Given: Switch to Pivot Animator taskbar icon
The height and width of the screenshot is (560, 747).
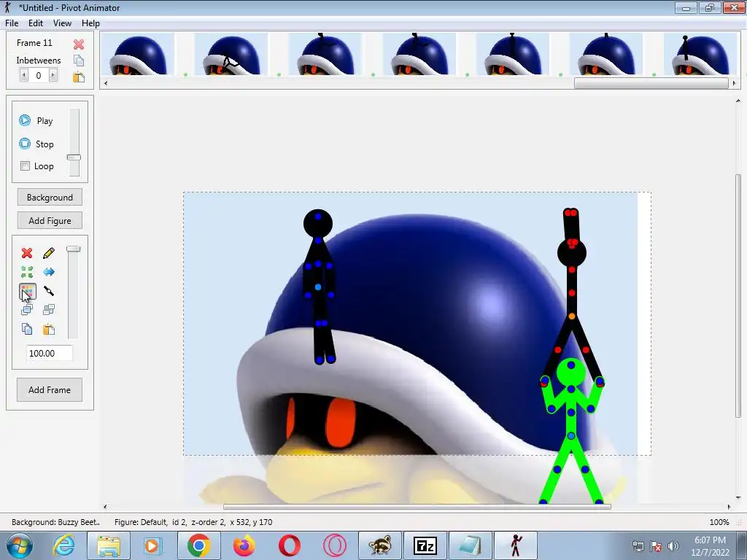Looking at the screenshot, I should pos(516,545).
